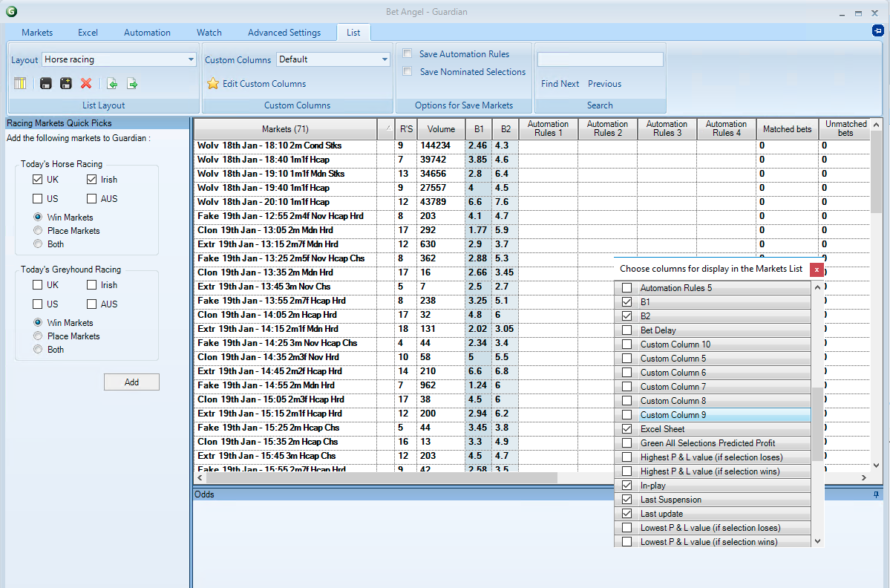The height and width of the screenshot is (588, 890).
Task: Expand the Custom Columns Default dropdown
Action: (x=385, y=59)
